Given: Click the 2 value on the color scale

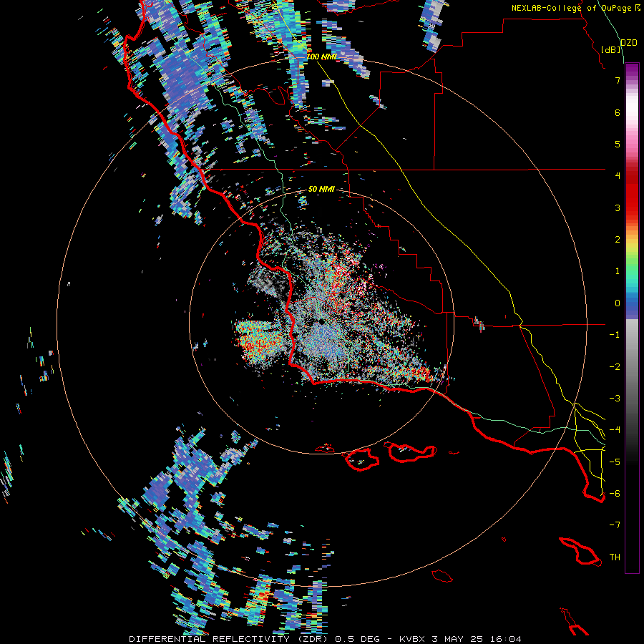Looking at the screenshot, I should tap(618, 240).
